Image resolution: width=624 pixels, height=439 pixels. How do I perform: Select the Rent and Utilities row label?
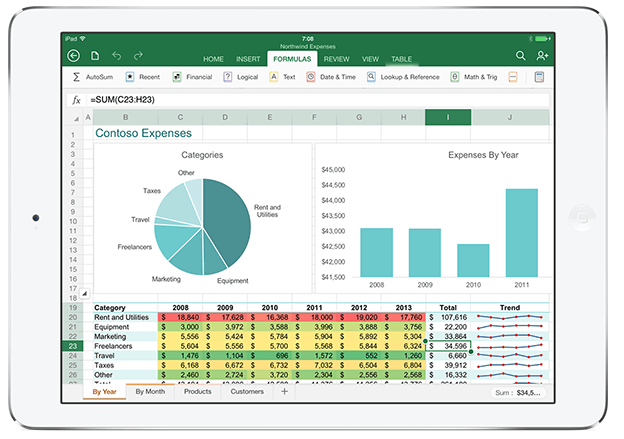[x=125, y=317]
